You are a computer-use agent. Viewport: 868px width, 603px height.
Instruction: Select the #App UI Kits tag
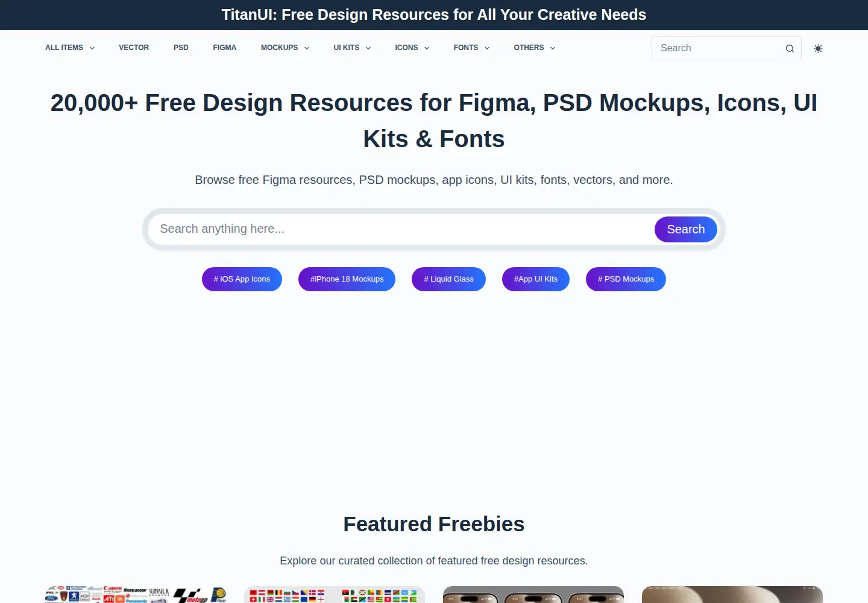[x=536, y=279]
